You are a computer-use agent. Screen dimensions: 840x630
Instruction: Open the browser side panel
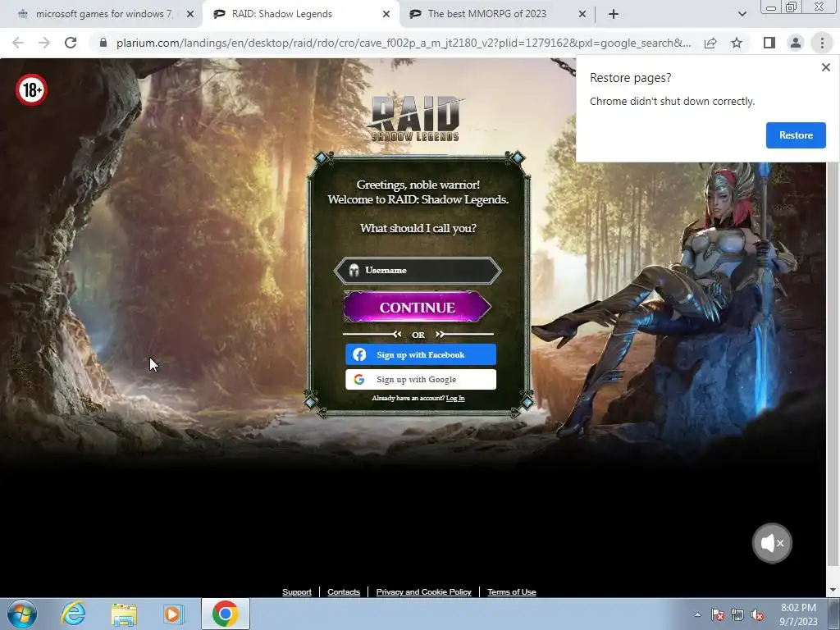click(769, 43)
